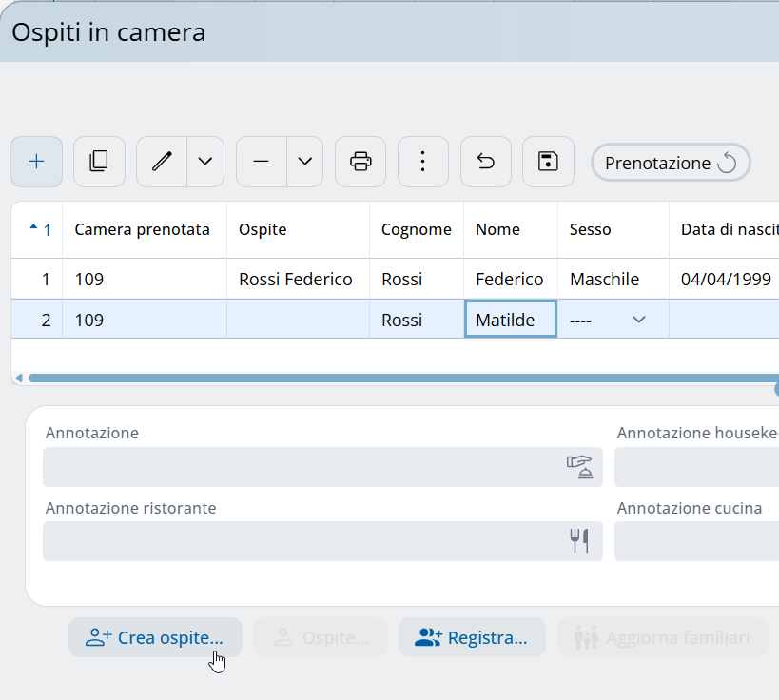779x700 pixels.
Task: Click the plus icon to add a row
Action: (36, 162)
